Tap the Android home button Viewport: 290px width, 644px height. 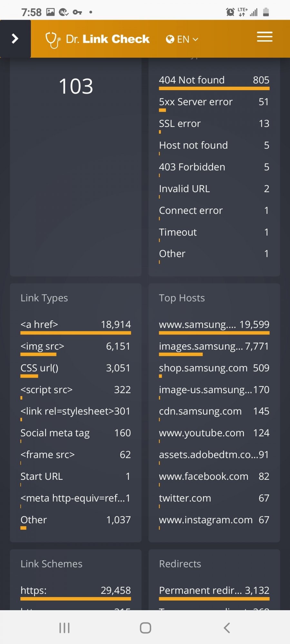coord(145,628)
